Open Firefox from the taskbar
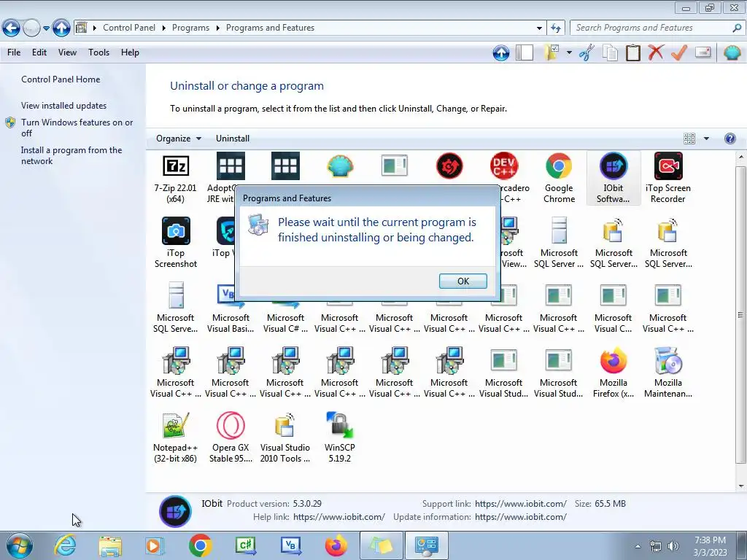Screen dimensions: 747x560 click(336, 545)
